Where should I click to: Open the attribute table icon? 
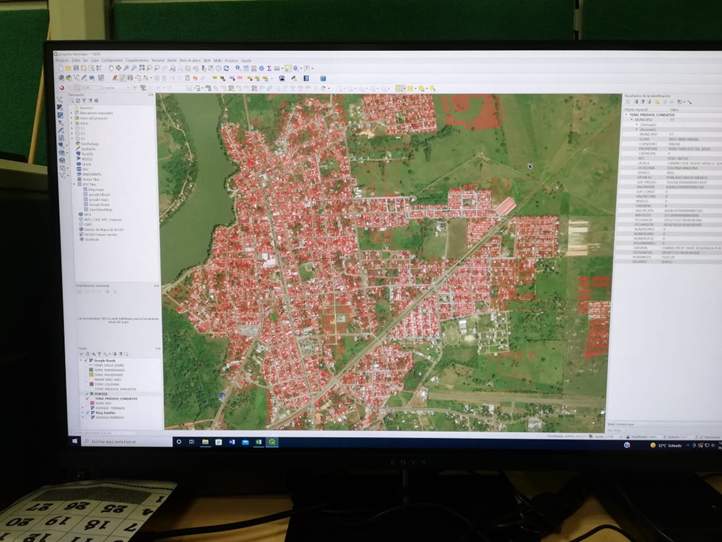click(246, 68)
